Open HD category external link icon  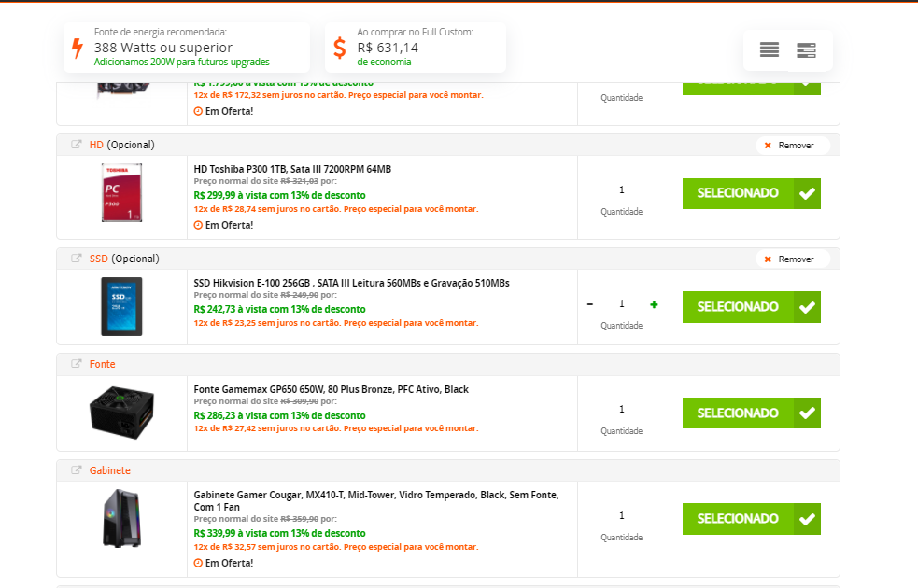point(77,145)
